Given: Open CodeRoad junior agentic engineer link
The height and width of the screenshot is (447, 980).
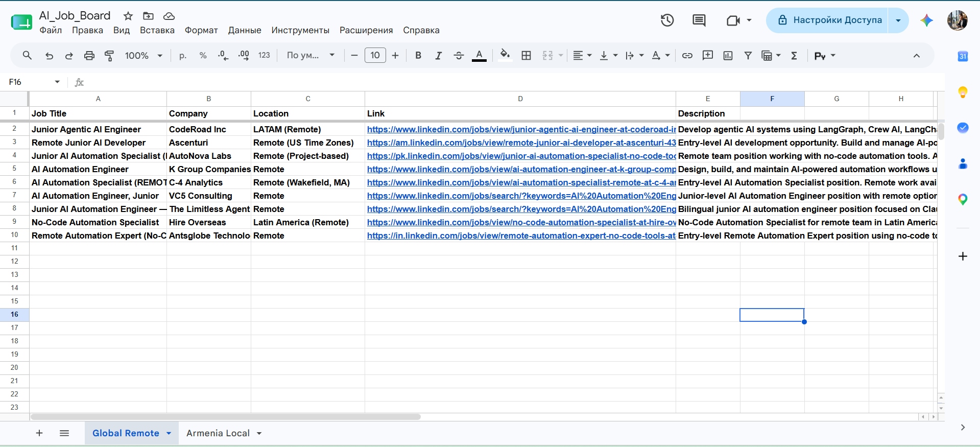Looking at the screenshot, I should coord(521,129).
